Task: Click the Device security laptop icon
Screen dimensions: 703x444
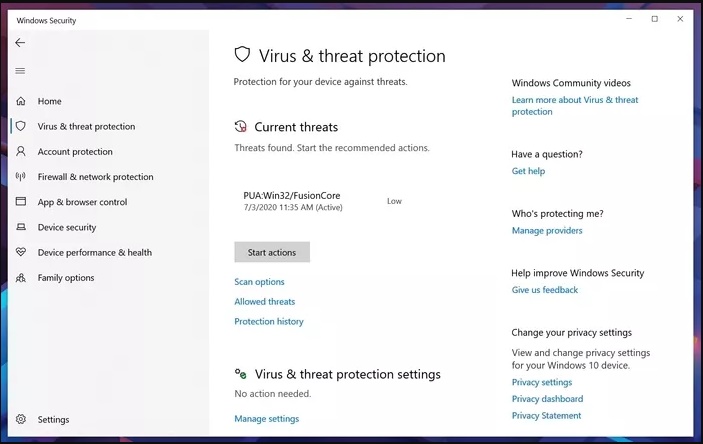Action: tap(21, 227)
